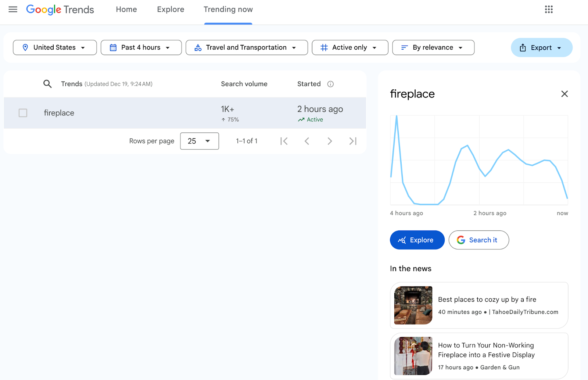Viewport: 588px width, 380px height.
Task: Open the hamburger main menu
Action: pyautogui.click(x=13, y=9)
